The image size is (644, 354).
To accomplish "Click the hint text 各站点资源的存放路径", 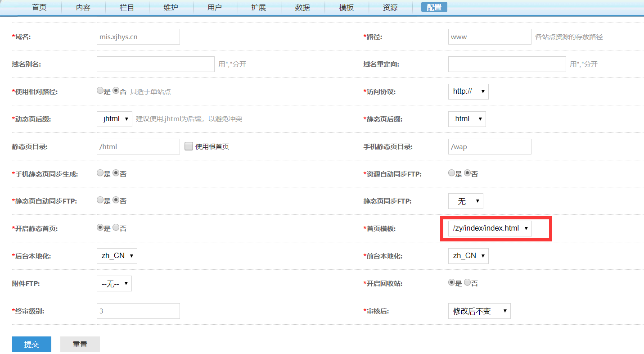I will (x=569, y=37).
